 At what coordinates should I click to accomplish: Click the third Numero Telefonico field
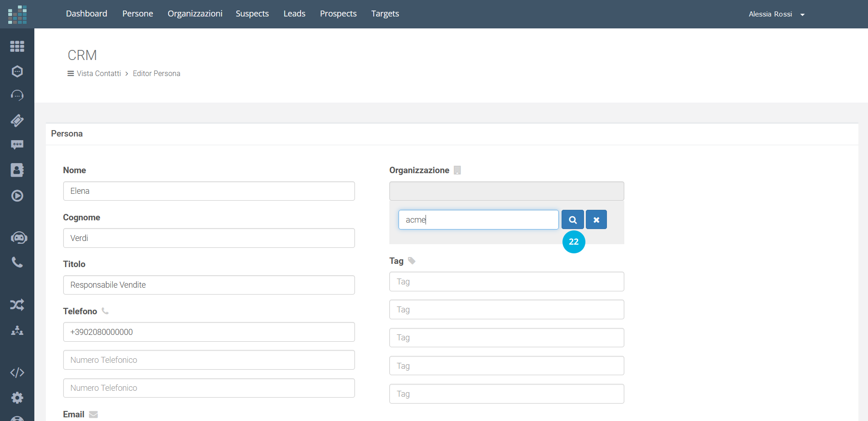pos(209,388)
